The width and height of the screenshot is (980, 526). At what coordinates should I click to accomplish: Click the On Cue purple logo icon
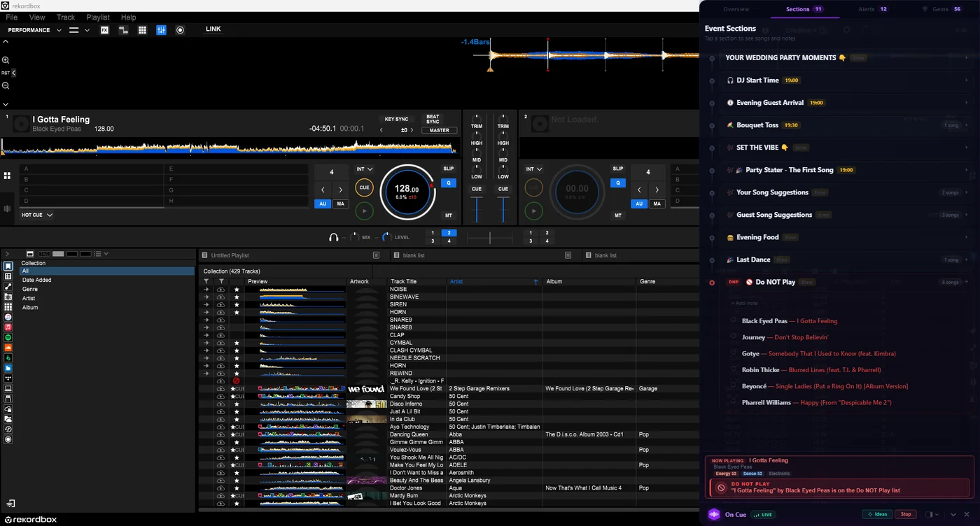click(714, 514)
